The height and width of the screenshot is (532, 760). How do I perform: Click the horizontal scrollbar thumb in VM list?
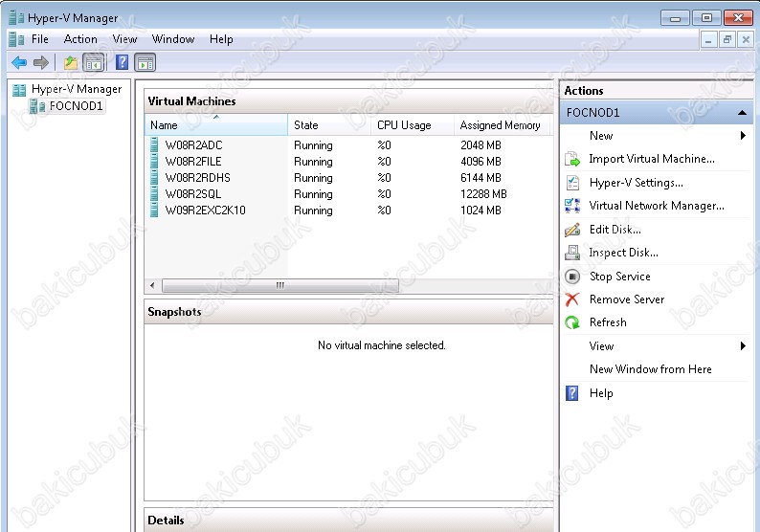pos(280,285)
